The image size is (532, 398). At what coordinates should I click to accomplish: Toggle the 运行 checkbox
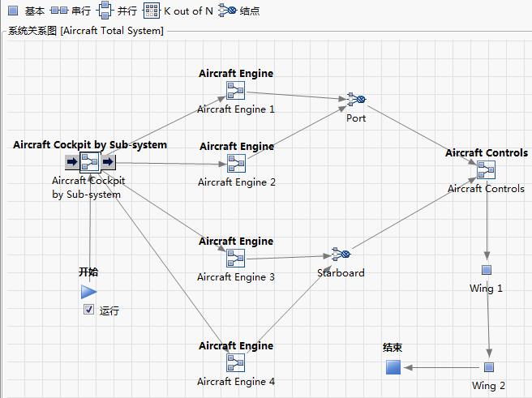tap(89, 310)
